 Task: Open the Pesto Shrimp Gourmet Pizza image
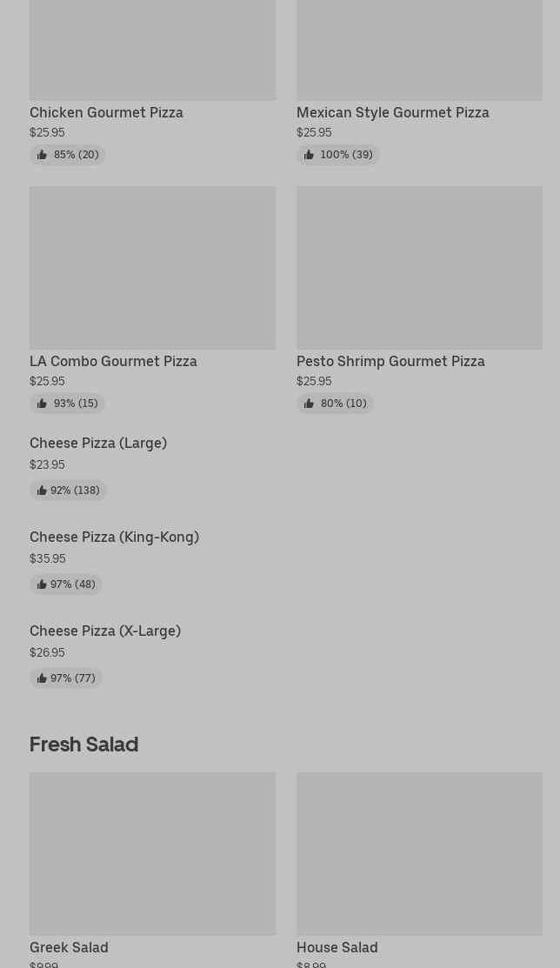[x=419, y=267]
